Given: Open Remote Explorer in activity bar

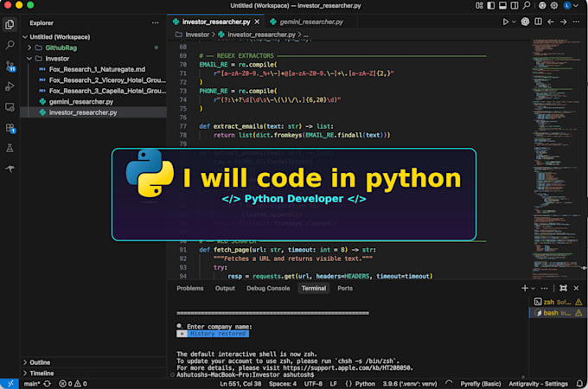Looking at the screenshot, I should (x=10, y=107).
